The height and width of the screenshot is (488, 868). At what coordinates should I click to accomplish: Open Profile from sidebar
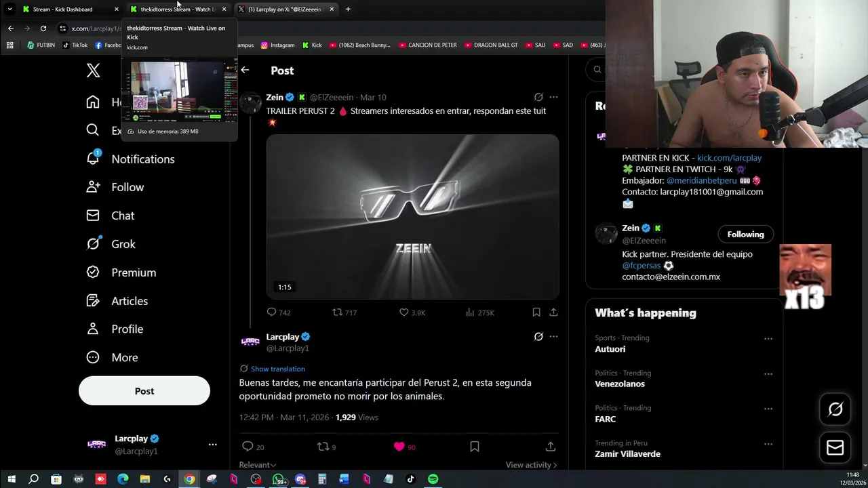115,329
